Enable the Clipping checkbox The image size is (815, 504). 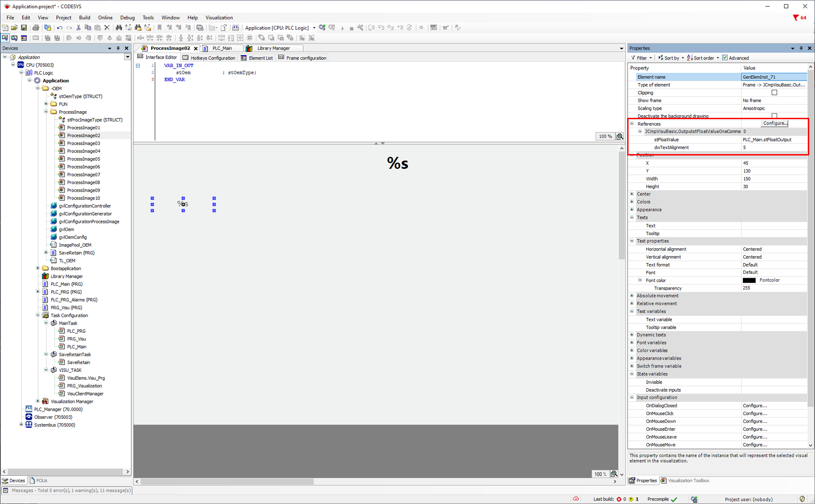[774, 93]
